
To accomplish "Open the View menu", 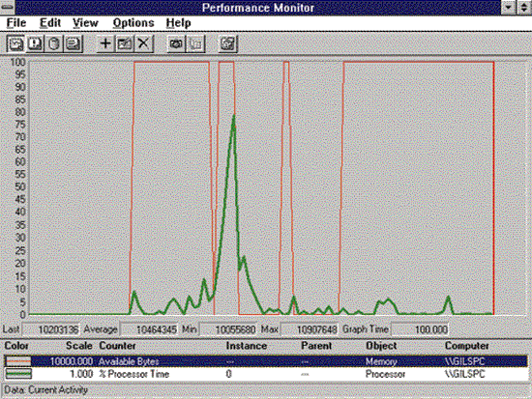I will [85, 23].
